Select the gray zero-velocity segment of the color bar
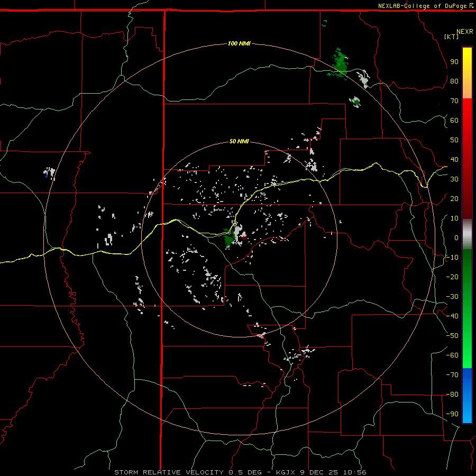The image size is (476, 476). click(x=467, y=234)
